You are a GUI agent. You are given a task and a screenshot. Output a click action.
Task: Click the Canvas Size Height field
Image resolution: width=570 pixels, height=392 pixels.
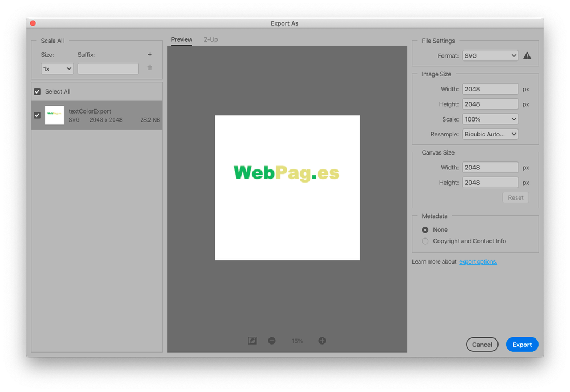(x=490, y=183)
